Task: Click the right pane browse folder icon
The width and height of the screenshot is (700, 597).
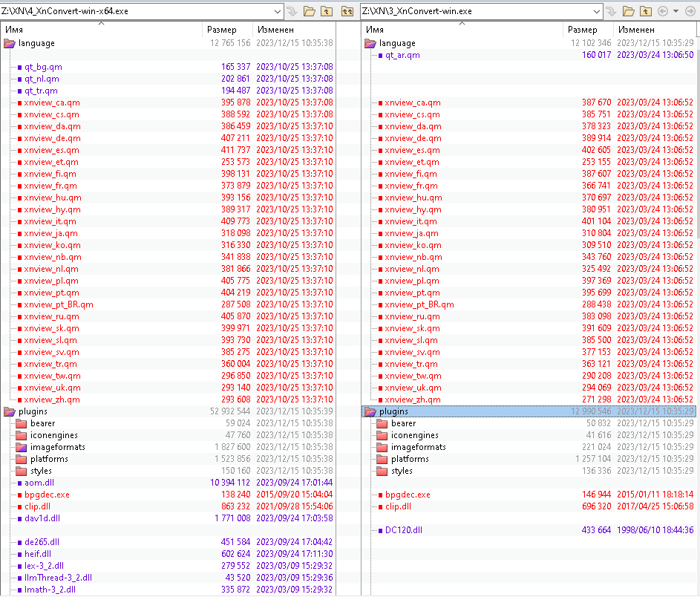Action: click(629, 11)
